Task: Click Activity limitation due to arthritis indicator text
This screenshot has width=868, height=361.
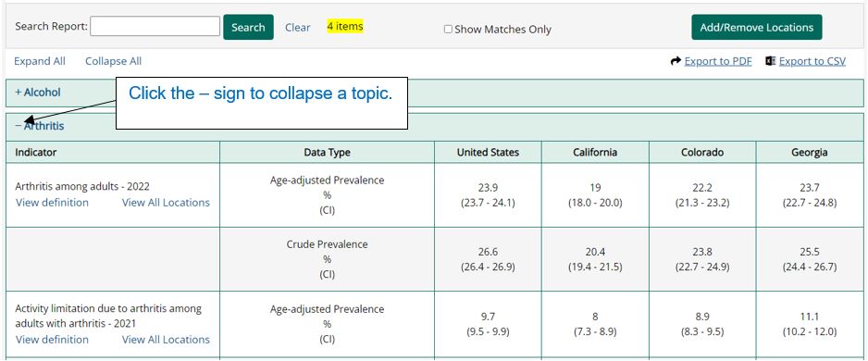Action: point(108,316)
